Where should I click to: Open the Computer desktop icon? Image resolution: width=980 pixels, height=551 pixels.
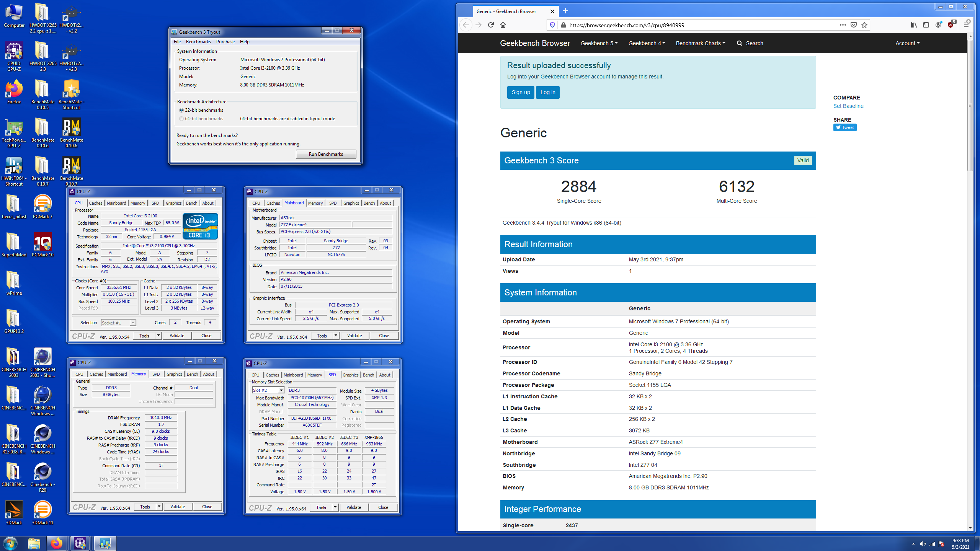14,16
